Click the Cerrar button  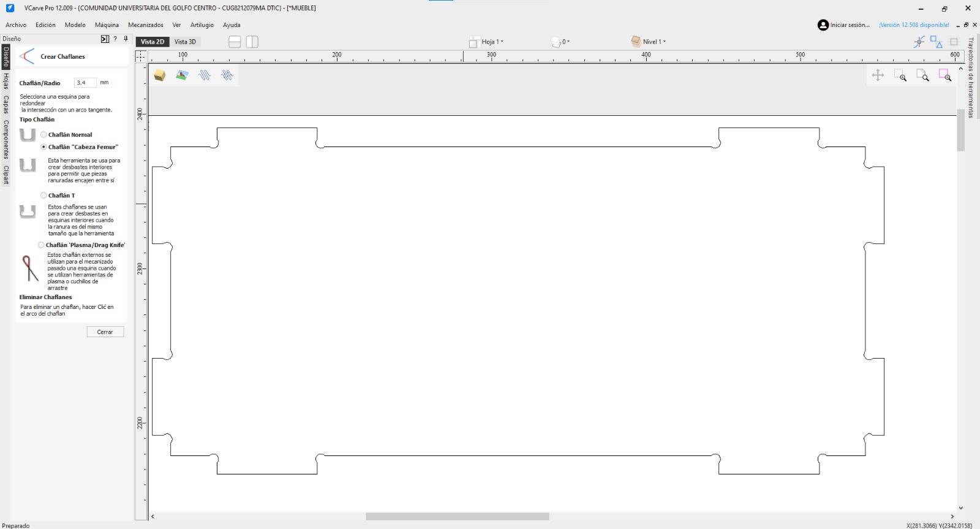(105, 332)
